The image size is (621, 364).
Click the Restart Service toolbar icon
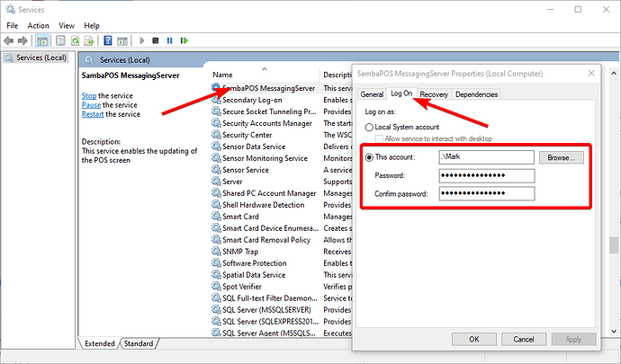(184, 40)
